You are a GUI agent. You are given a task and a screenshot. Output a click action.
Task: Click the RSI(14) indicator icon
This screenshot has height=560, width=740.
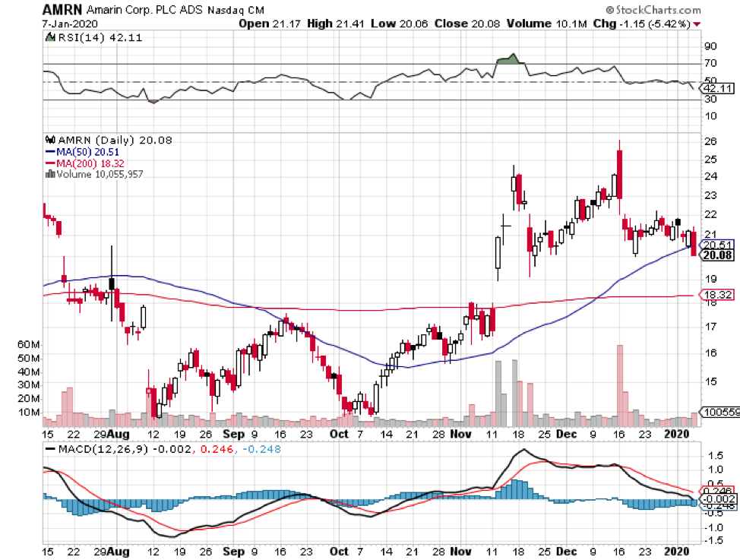[49, 37]
